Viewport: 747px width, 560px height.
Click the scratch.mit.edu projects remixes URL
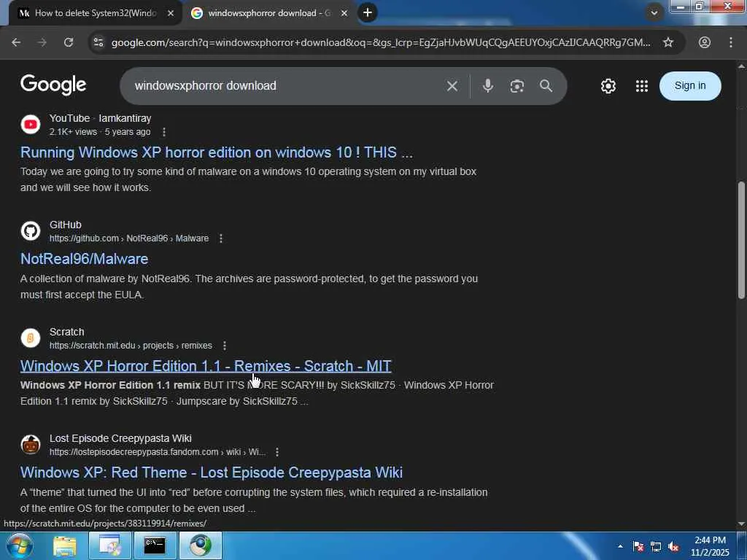point(131,345)
